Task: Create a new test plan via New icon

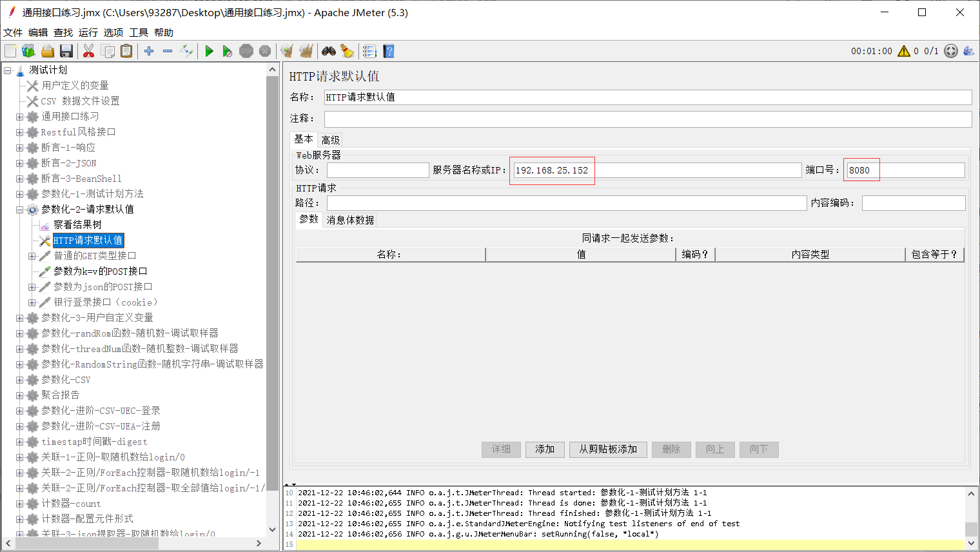Action: [10, 51]
